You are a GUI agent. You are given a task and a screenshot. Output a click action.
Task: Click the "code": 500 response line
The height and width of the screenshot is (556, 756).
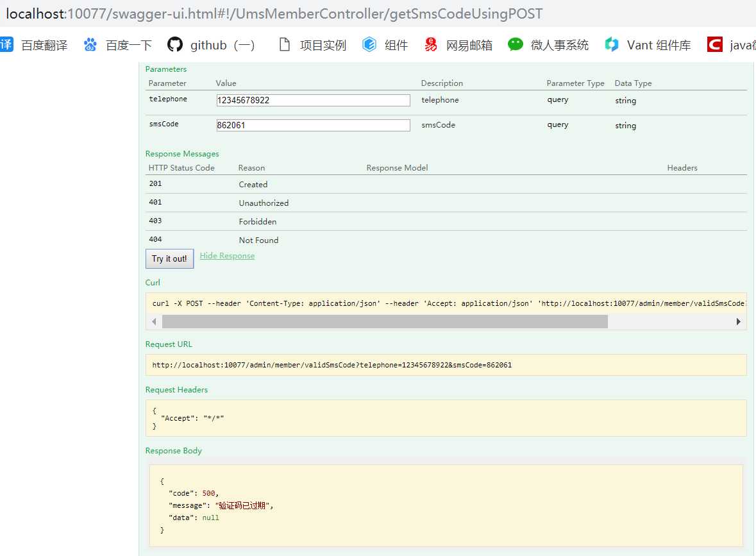pos(194,493)
